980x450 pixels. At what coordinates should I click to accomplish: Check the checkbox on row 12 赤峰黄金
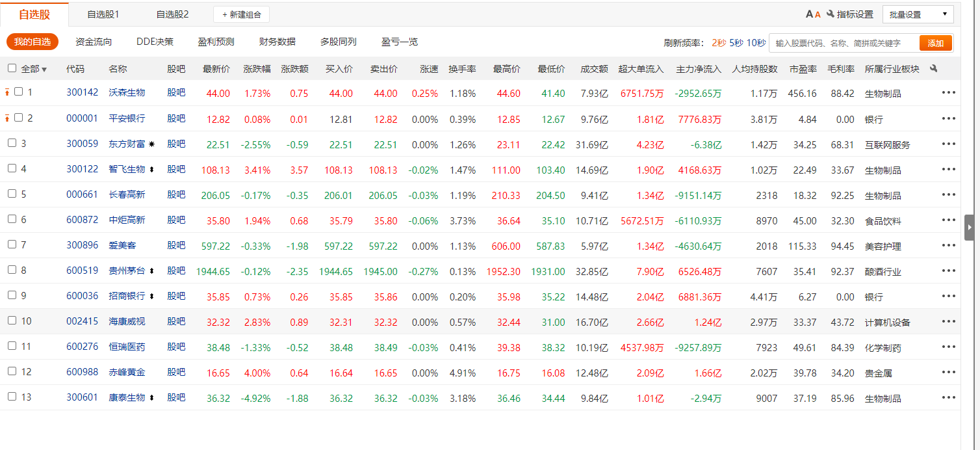12,372
